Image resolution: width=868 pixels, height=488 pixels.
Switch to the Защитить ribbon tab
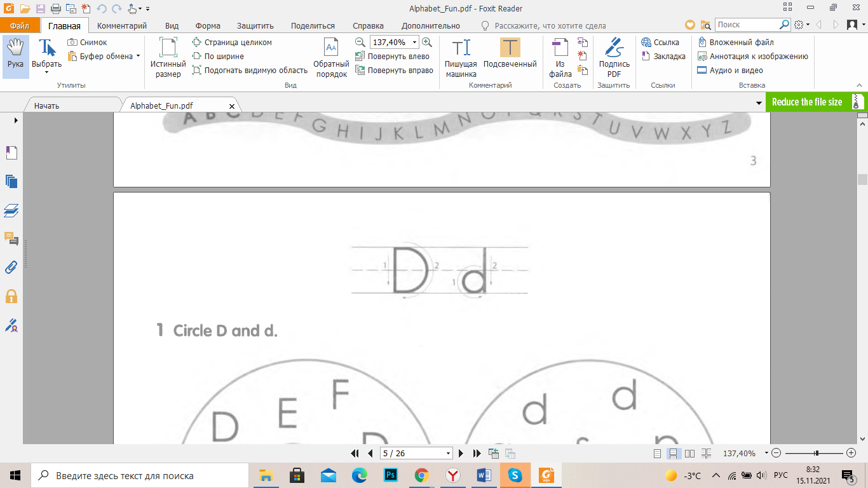point(255,25)
